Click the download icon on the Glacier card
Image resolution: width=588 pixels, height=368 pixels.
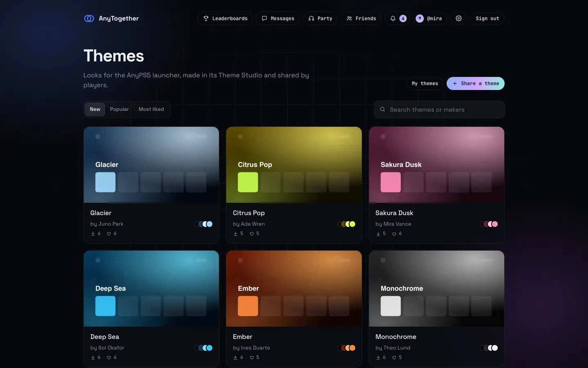click(x=93, y=234)
